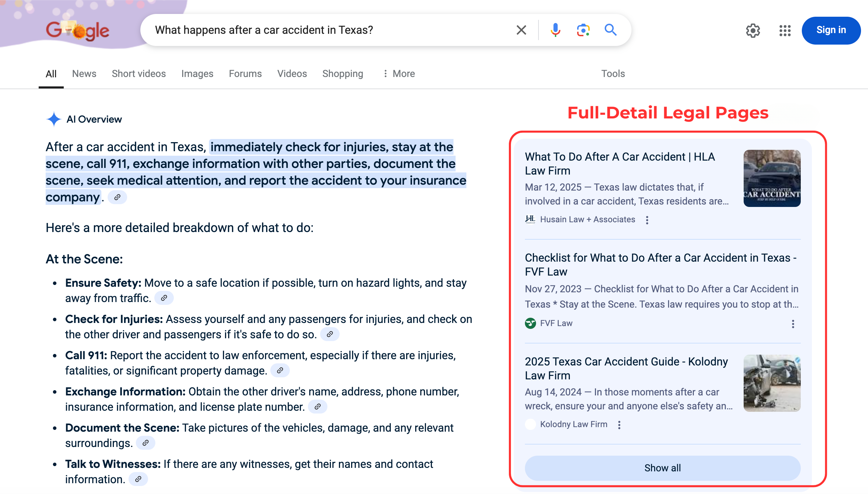Screen dimensions: 868x494
Task: Open three-dot menu for Kolodny Law Firm result
Action: tap(619, 425)
